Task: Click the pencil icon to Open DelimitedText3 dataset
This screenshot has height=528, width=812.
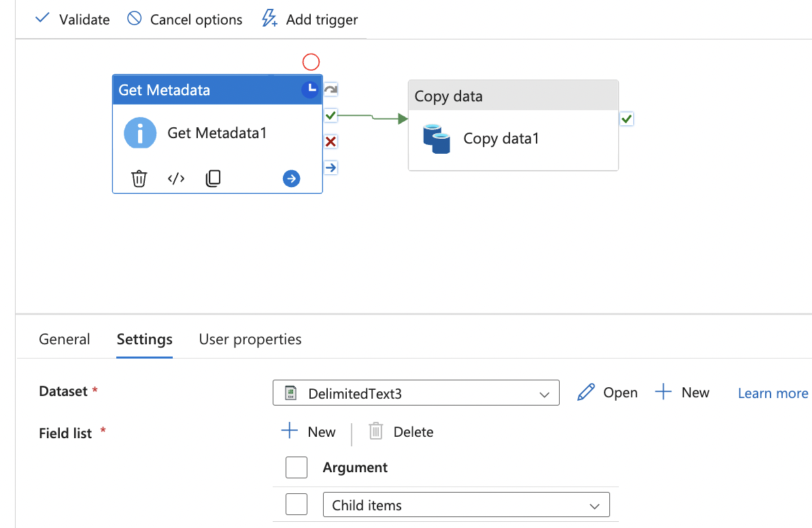Action: coord(586,392)
